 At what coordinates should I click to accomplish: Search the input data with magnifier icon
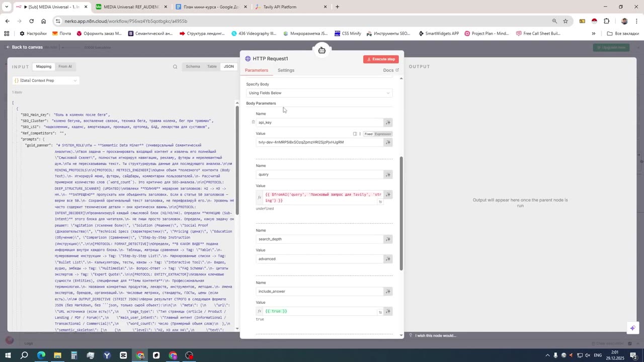(175, 66)
